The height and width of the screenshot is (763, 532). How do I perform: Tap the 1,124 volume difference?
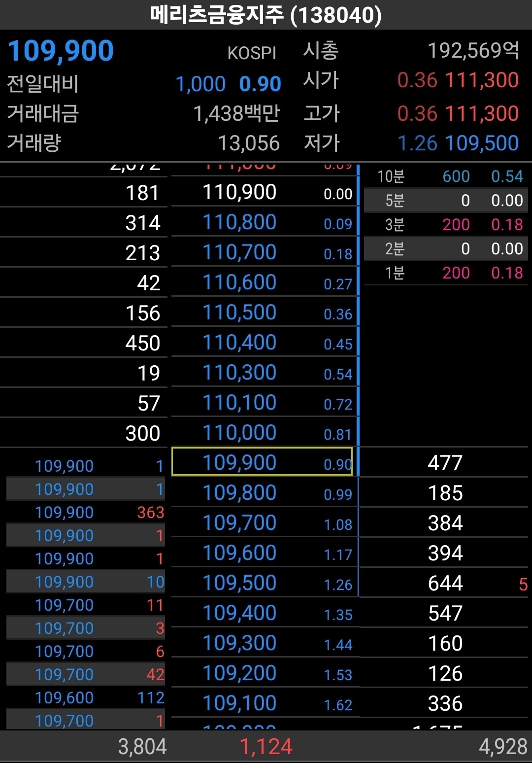[x=266, y=746]
